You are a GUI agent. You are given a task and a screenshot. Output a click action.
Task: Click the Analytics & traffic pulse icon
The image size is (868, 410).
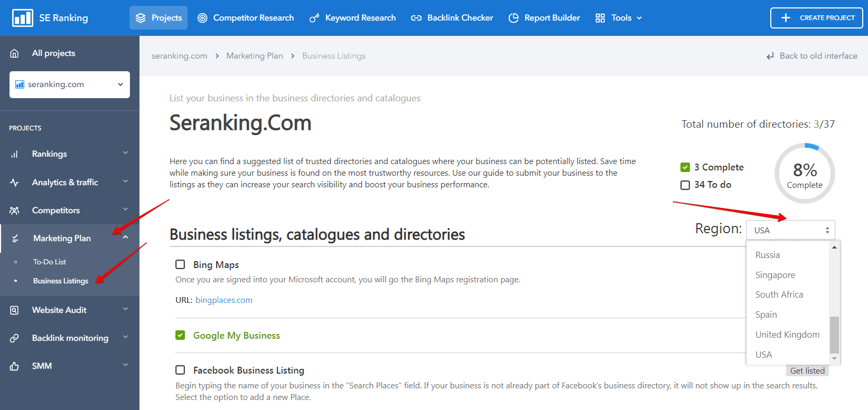14,183
